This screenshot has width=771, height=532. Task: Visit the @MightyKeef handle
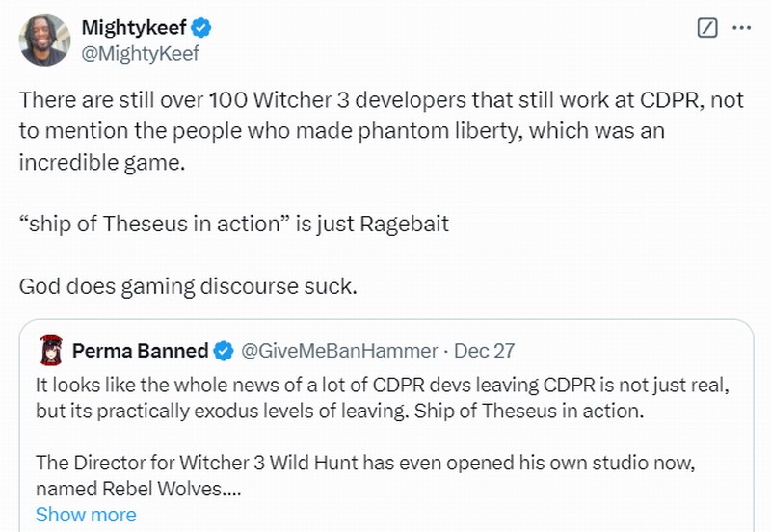140,53
